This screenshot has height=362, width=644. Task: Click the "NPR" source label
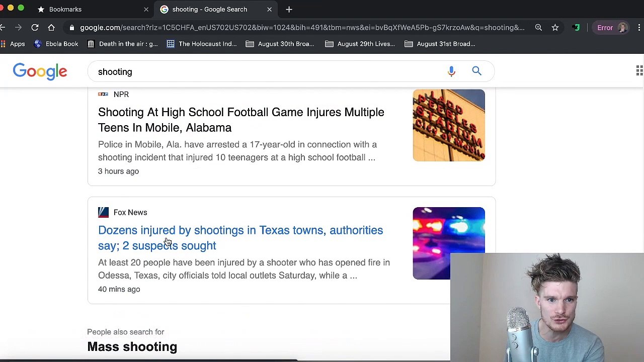(x=121, y=94)
